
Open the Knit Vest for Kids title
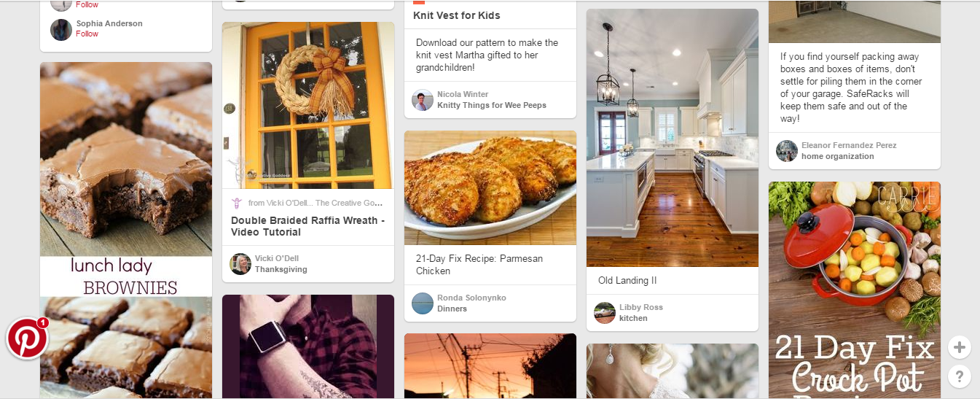click(x=457, y=15)
